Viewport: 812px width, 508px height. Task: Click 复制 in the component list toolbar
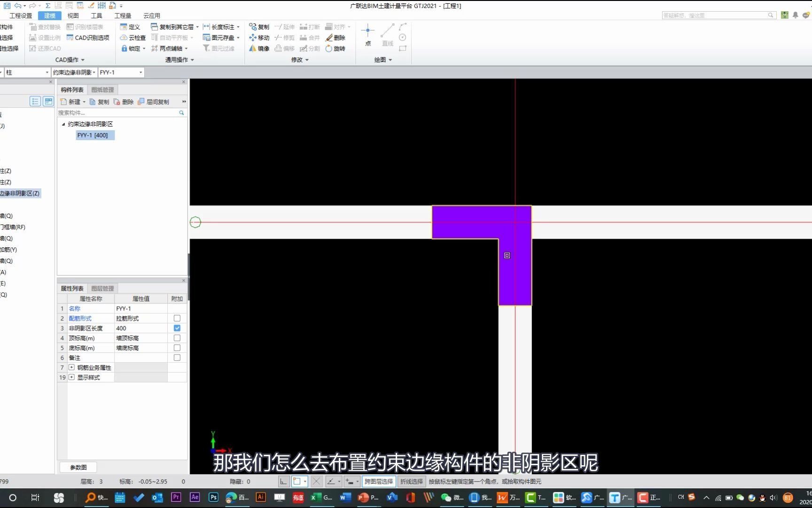(99, 102)
